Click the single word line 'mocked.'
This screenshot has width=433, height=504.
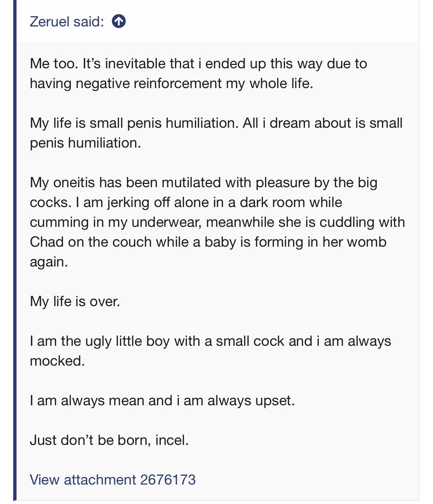point(57,361)
